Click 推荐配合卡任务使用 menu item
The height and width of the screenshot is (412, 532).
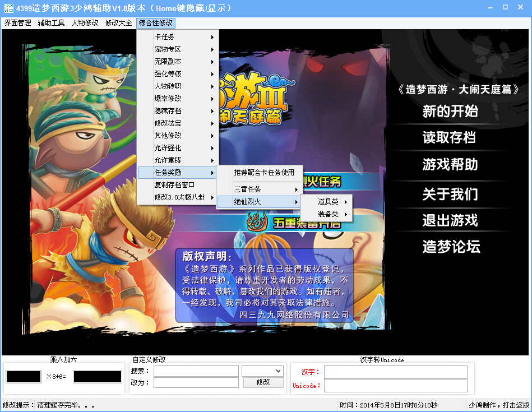coord(260,173)
